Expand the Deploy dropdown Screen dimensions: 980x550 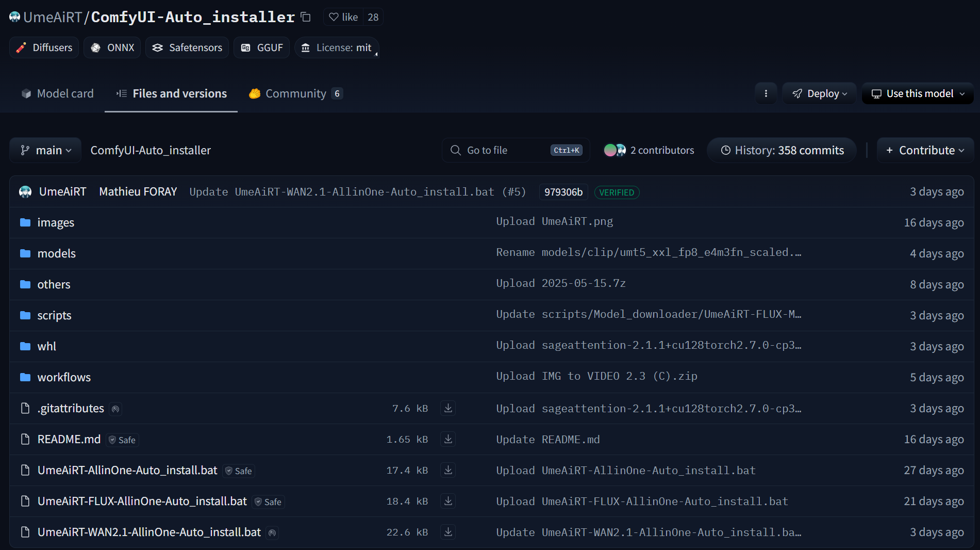pyautogui.click(x=820, y=93)
